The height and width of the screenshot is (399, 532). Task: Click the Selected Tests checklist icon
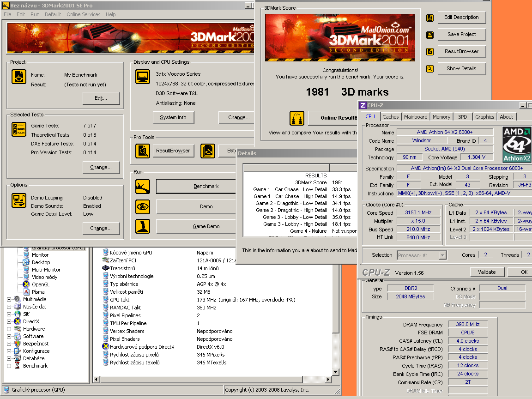(x=19, y=129)
